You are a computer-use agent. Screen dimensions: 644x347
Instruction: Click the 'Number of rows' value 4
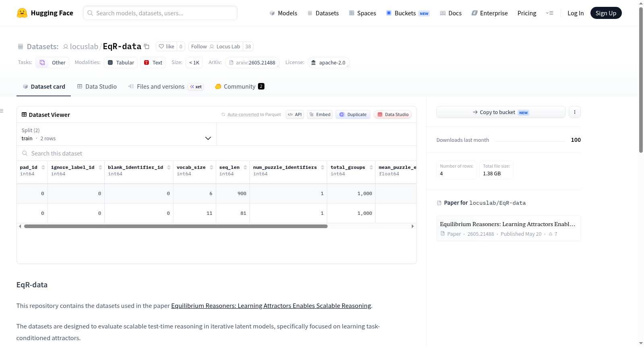tap(442, 174)
